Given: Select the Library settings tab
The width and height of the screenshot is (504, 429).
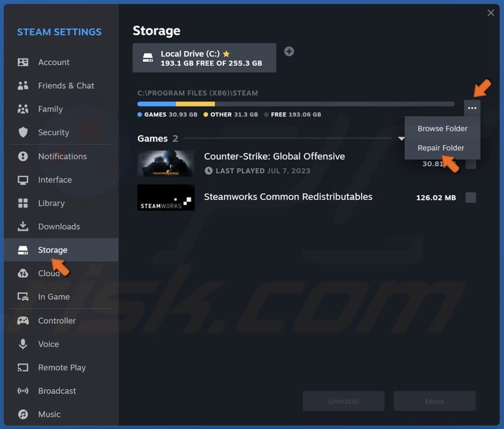Looking at the screenshot, I should [x=61, y=203].
